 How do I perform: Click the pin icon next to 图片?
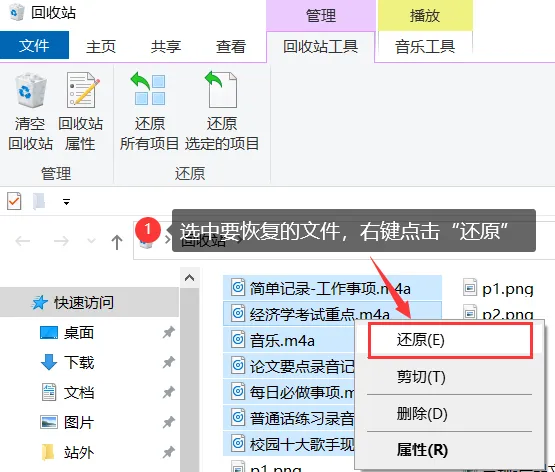click(x=168, y=422)
